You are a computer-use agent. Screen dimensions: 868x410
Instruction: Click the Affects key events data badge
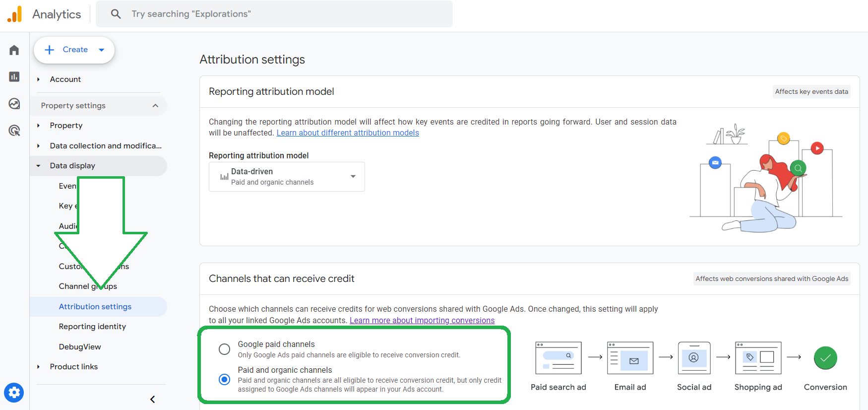pos(811,91)
